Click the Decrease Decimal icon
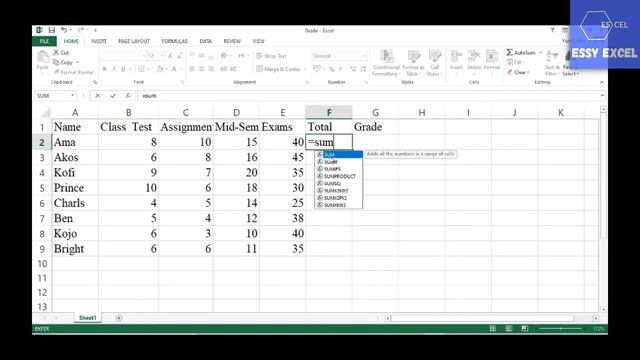The image size is (640, 360). tap(363, 69)
